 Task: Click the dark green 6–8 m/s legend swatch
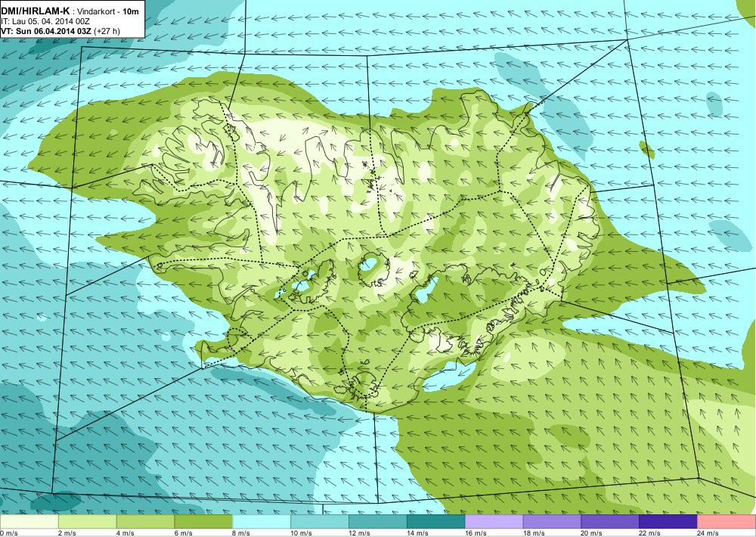(203, 522)
